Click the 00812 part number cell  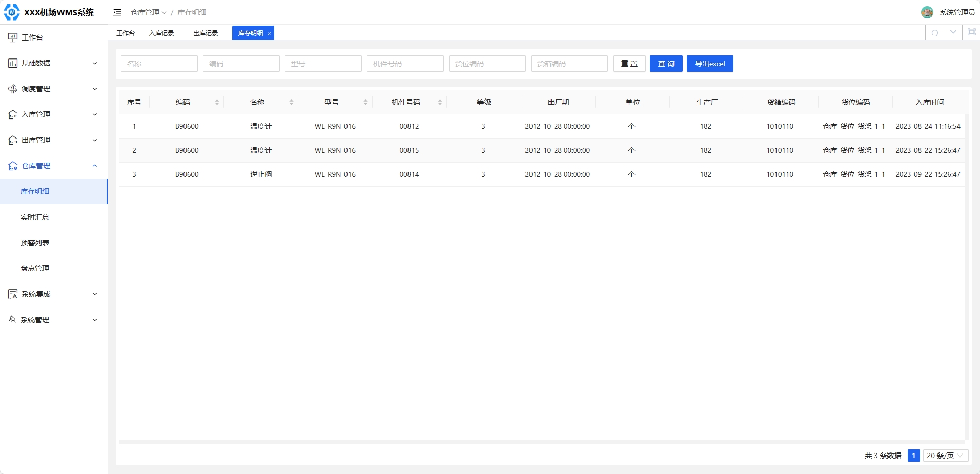click(x=409, y=126)
